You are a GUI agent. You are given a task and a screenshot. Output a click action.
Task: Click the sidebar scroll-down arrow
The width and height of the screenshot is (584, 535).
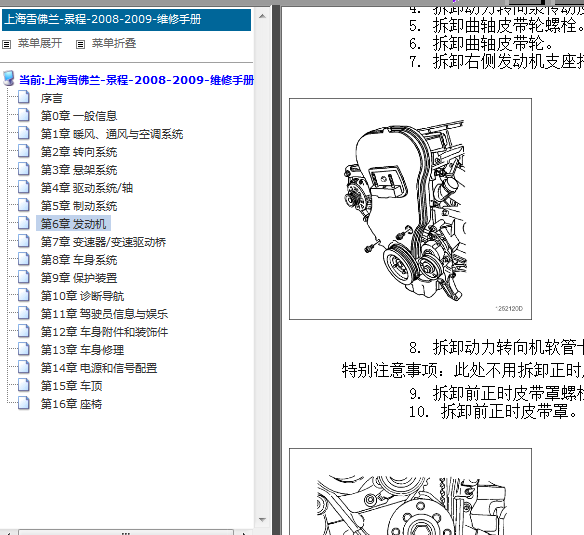262,519
